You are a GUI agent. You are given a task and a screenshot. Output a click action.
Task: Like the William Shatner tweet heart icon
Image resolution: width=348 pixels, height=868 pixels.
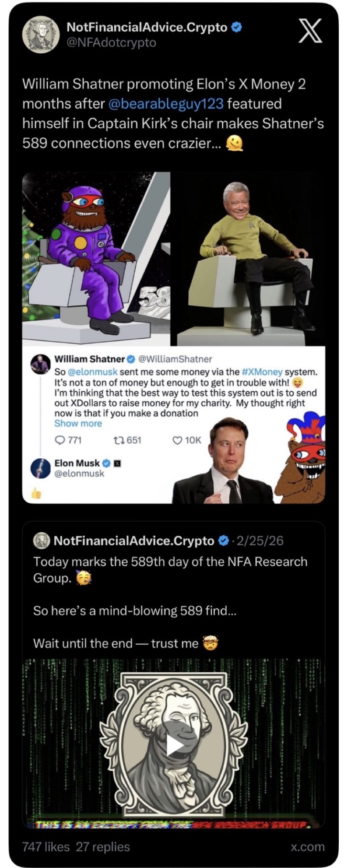177,440
